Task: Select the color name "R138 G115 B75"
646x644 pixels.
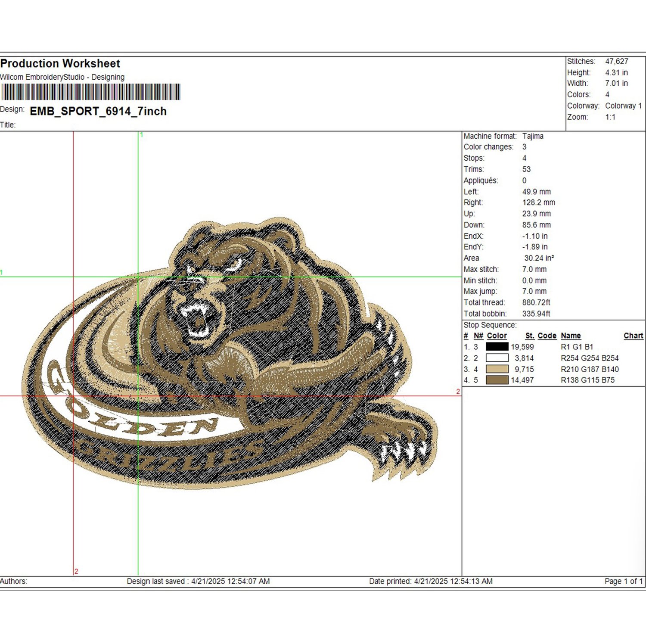Action: pyautogui.click(x=587, y=380)
